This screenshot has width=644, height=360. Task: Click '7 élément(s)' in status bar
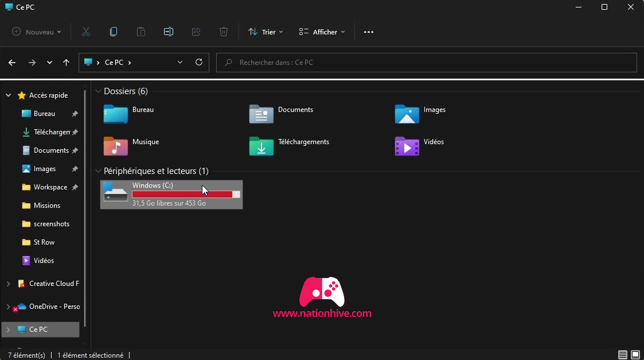[x=27, y=355]
